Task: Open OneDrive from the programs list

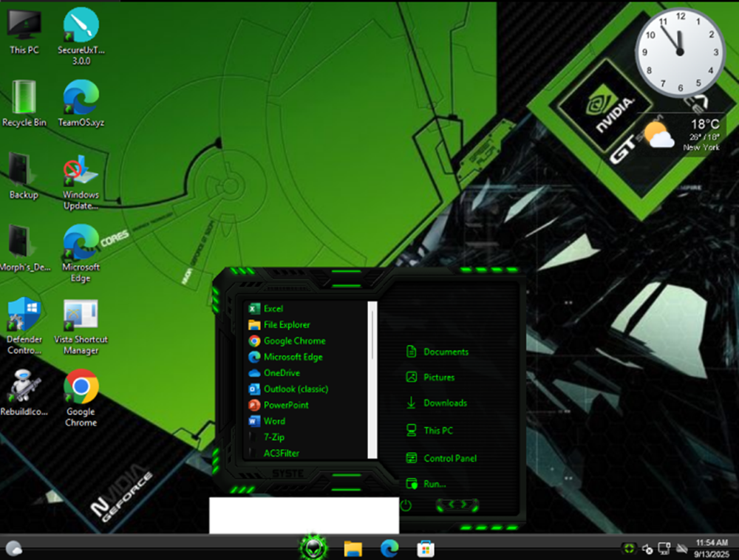Action: tap(281, 373)
